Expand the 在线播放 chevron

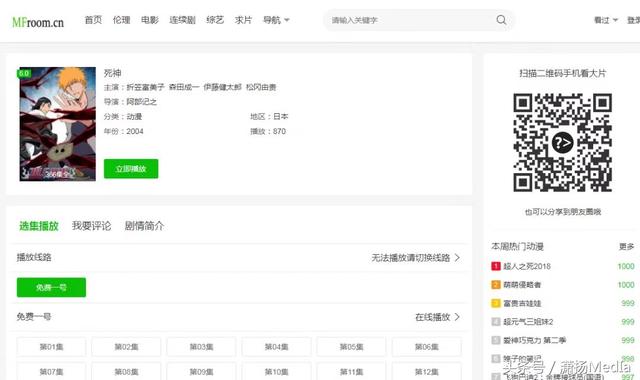click(457, 317)
